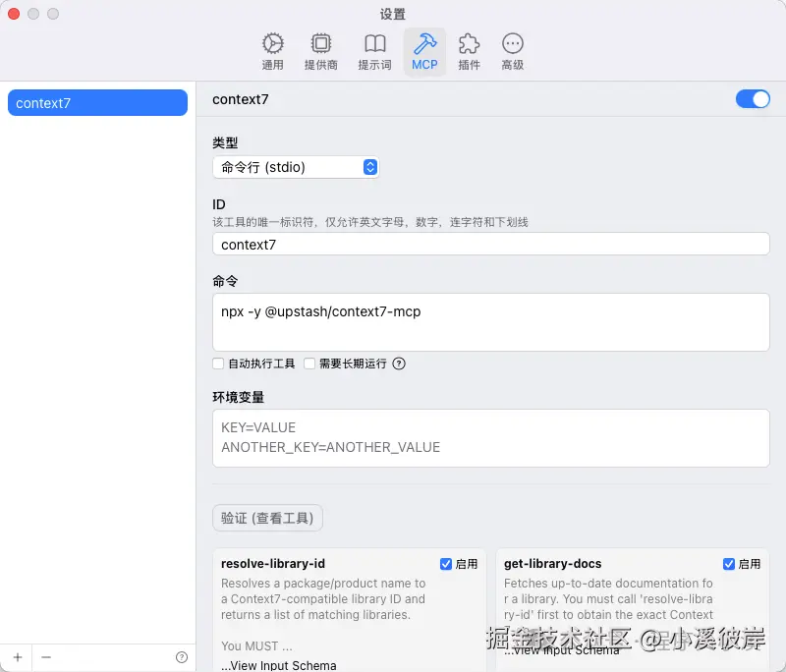Select context7 in the sidebar

(x=96, y=102)
